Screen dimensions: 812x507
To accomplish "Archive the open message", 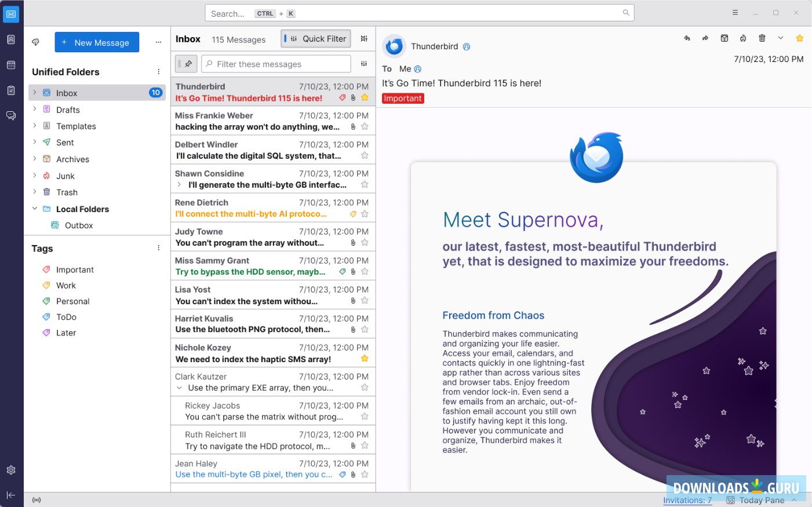I will [x=724, y=38].
